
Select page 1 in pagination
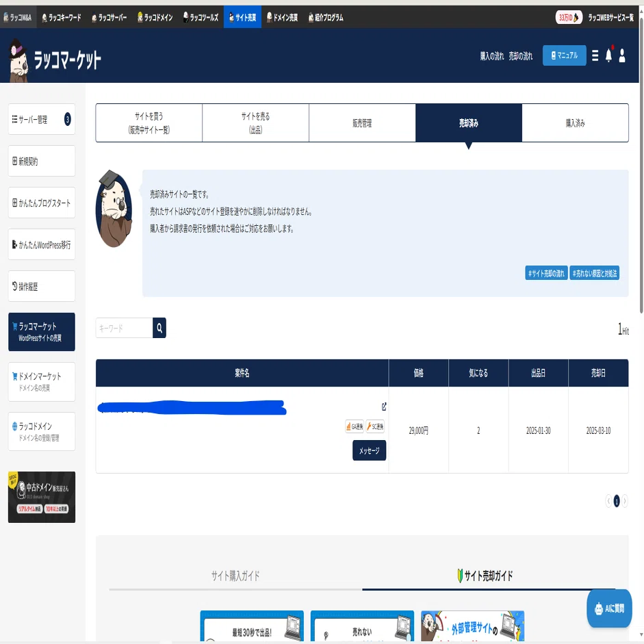617,502
